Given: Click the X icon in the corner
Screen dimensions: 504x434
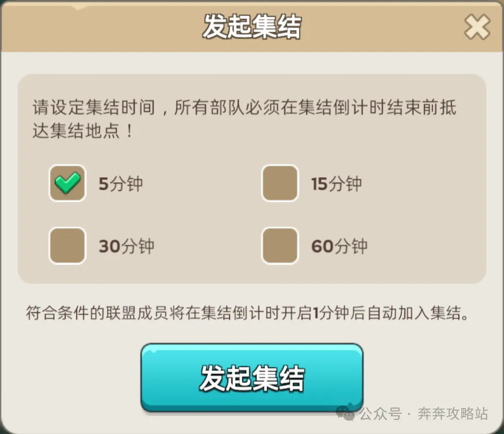Looking at the screenshot, I should (477, 28).
